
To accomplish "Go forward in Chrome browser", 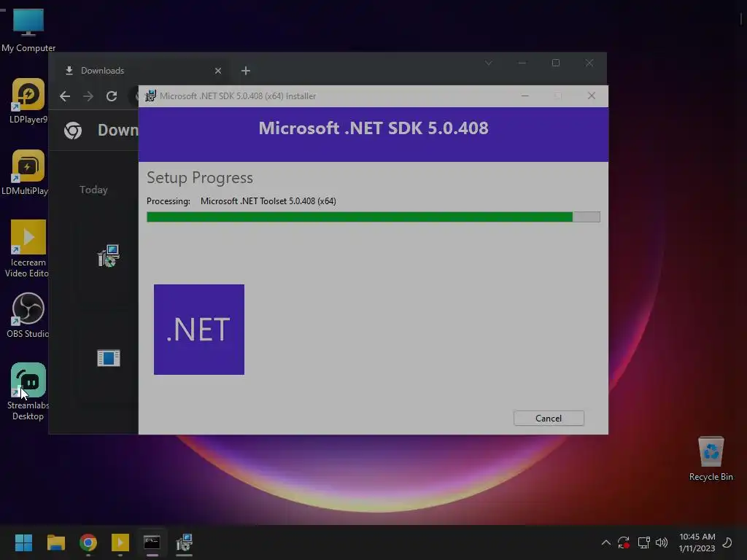I will coord(88,96).
